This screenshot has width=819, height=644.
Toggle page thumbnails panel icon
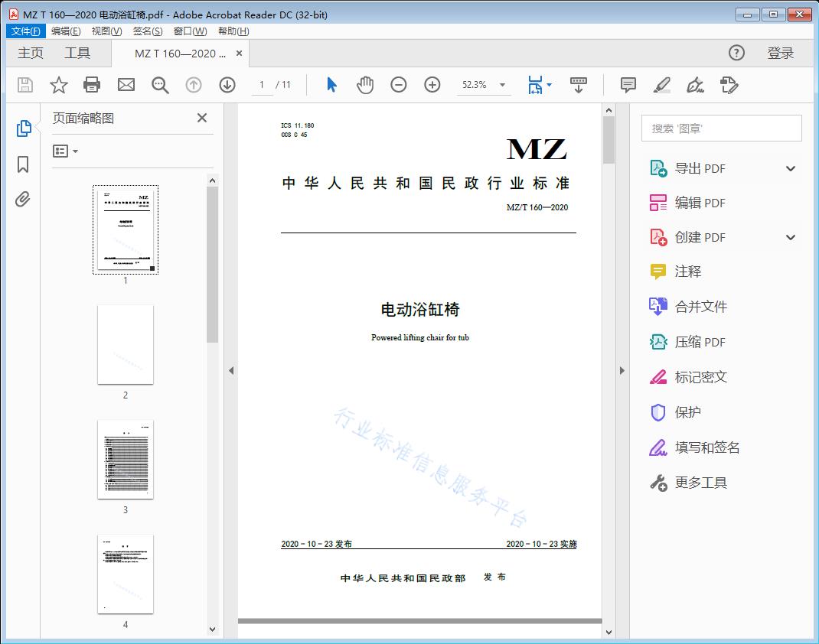click(23, 128)
